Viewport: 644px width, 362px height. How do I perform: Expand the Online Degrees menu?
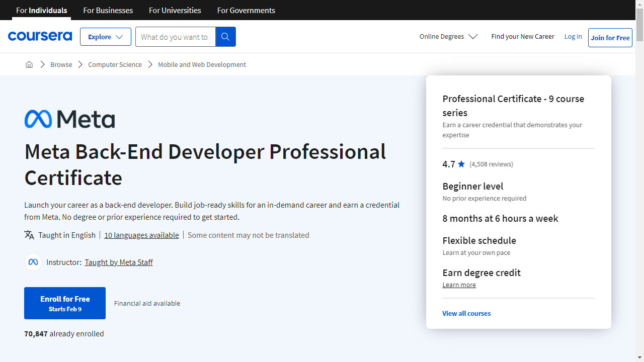(x=448, y=36)
